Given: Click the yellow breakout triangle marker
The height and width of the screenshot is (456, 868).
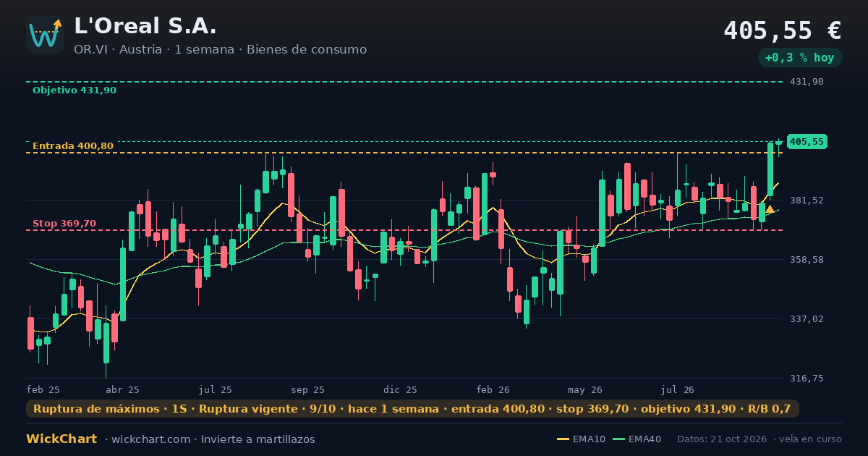Looking at the screenshot, I should point(770,209).
